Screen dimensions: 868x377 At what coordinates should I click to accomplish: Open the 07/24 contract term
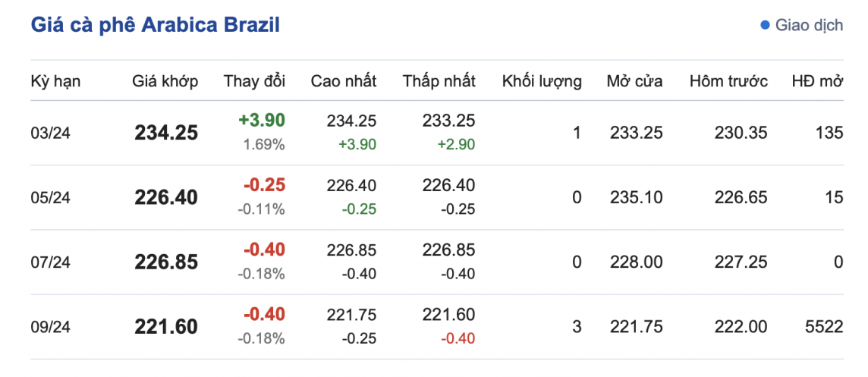click(50, 262)
